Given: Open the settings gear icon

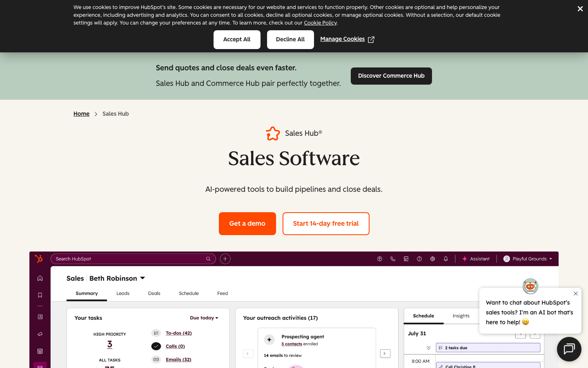Looking at the screenshot, I should (432, 259).
